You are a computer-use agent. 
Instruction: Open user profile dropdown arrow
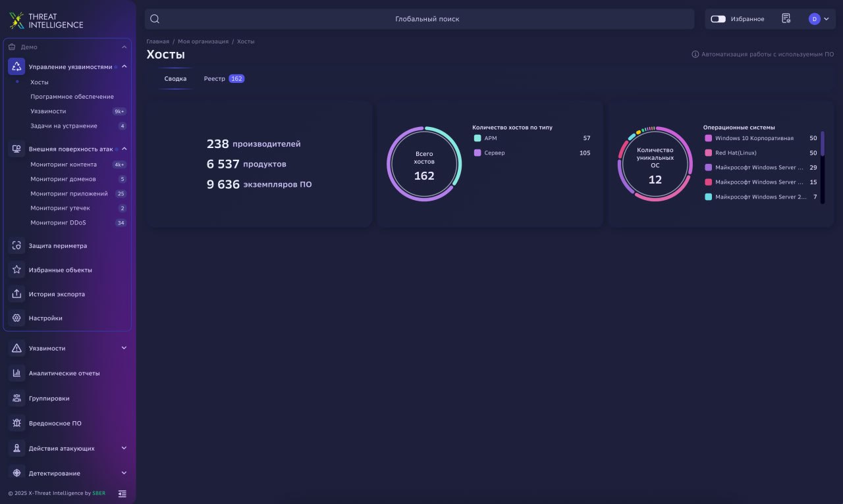(x=827, y=19)
